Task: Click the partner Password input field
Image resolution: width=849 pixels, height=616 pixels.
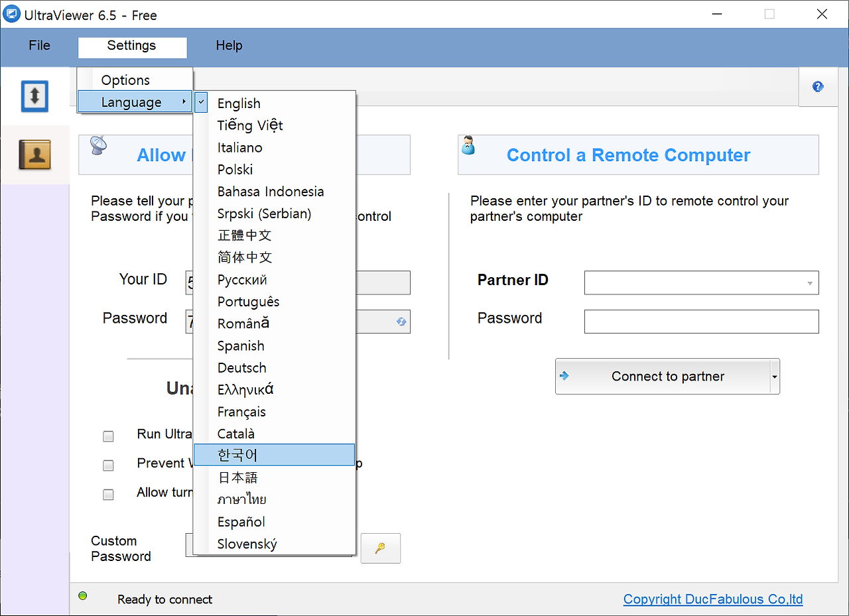Action: [x=702, y=322]
